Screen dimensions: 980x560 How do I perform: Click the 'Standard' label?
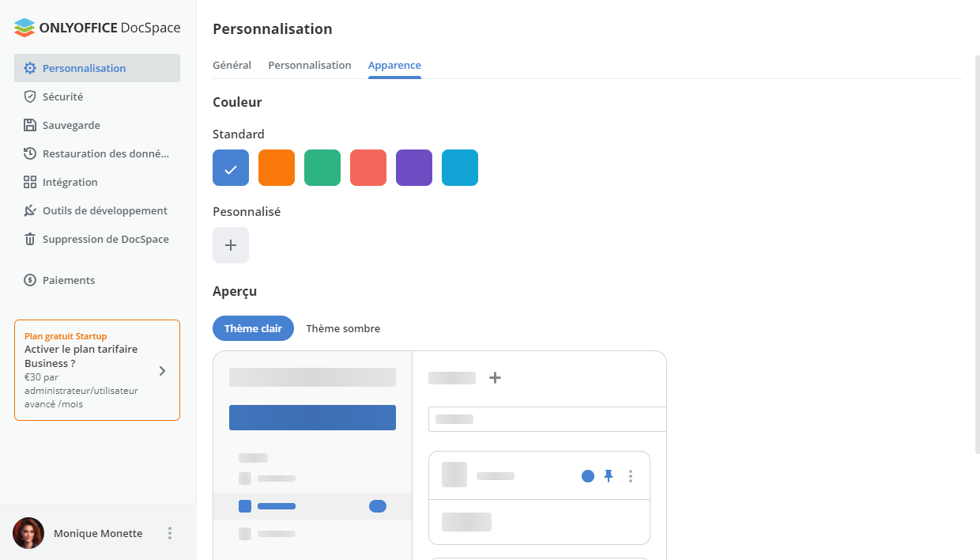pyautogui.click(x=239, y=134)
